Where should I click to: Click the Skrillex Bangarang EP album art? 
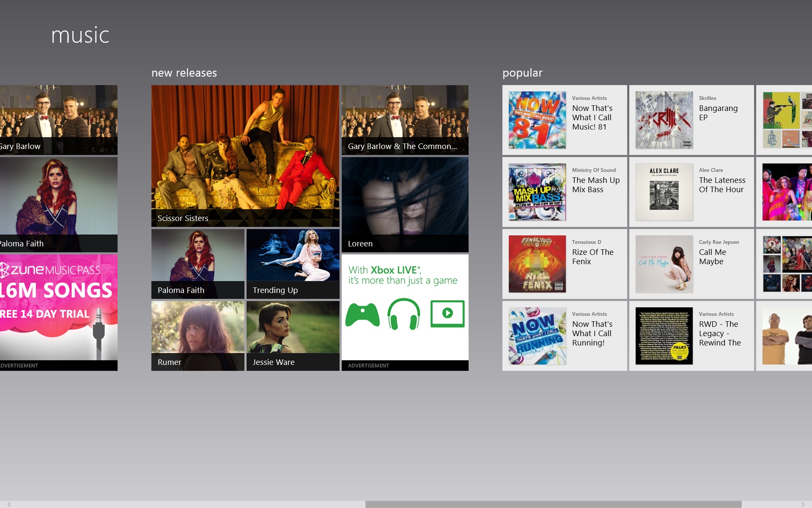tap(664, 119)
